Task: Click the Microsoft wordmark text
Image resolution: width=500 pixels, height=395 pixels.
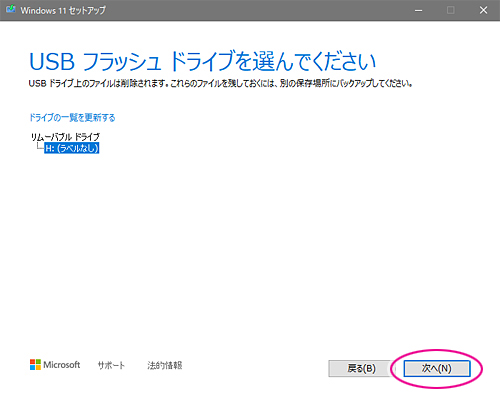Action: pyautogui.click(x=62, y=365)
